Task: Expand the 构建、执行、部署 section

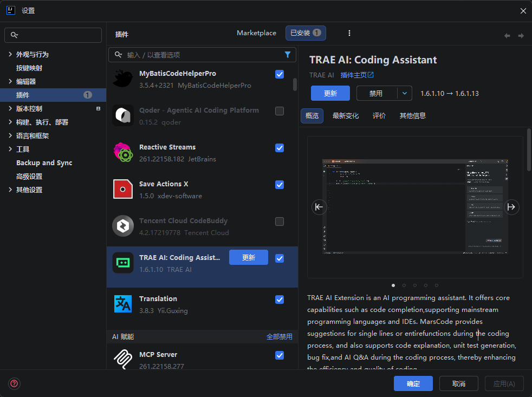Action: (10, 122)
